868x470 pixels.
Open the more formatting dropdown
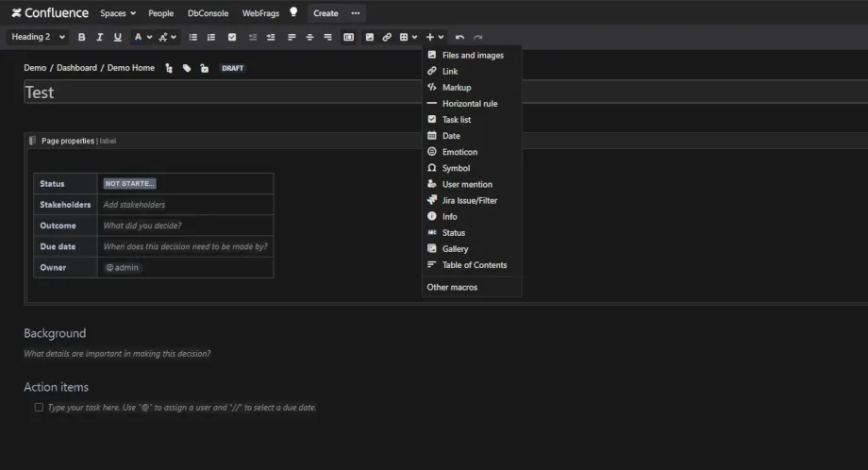point(167,37)
